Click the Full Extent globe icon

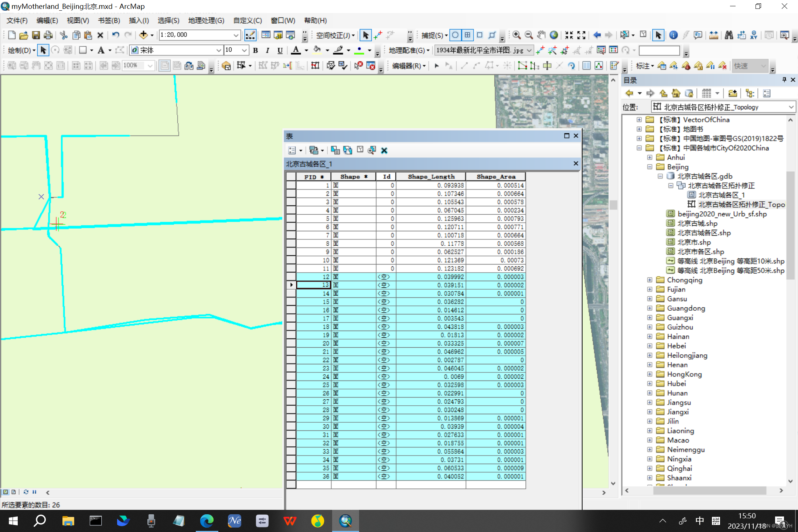[x=553, y=35]
